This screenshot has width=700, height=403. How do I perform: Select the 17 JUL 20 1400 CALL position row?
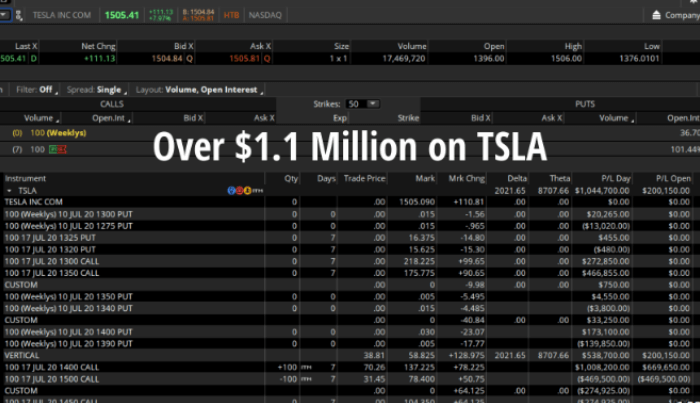[60, 368]
